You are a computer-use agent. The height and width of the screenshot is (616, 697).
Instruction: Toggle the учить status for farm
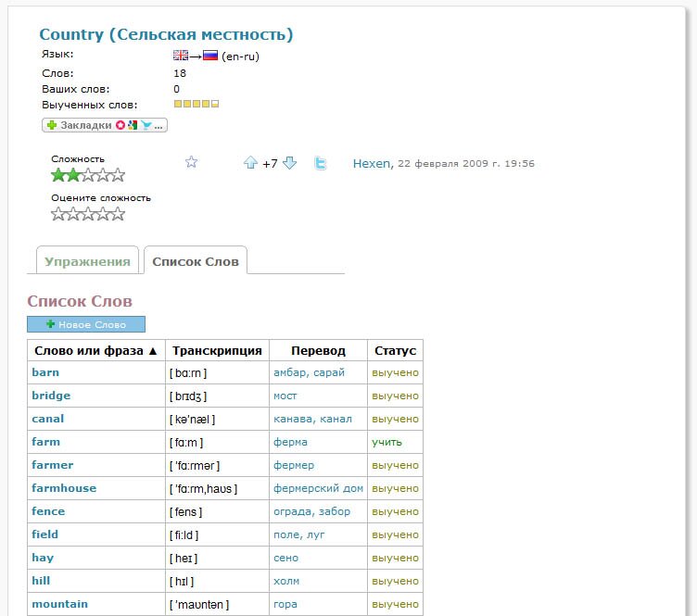click(x=387, y=442)
